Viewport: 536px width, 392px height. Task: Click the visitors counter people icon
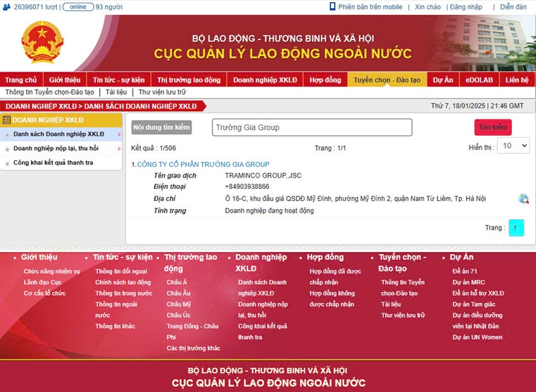(7, 7)
